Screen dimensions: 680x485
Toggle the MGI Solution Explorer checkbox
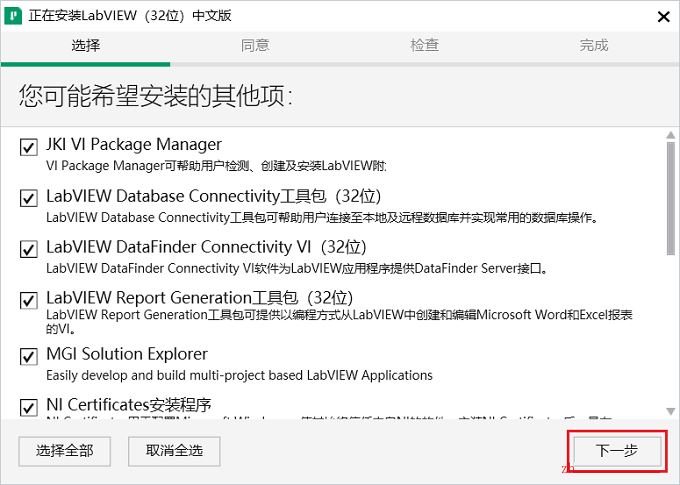[x=28, y=356]
